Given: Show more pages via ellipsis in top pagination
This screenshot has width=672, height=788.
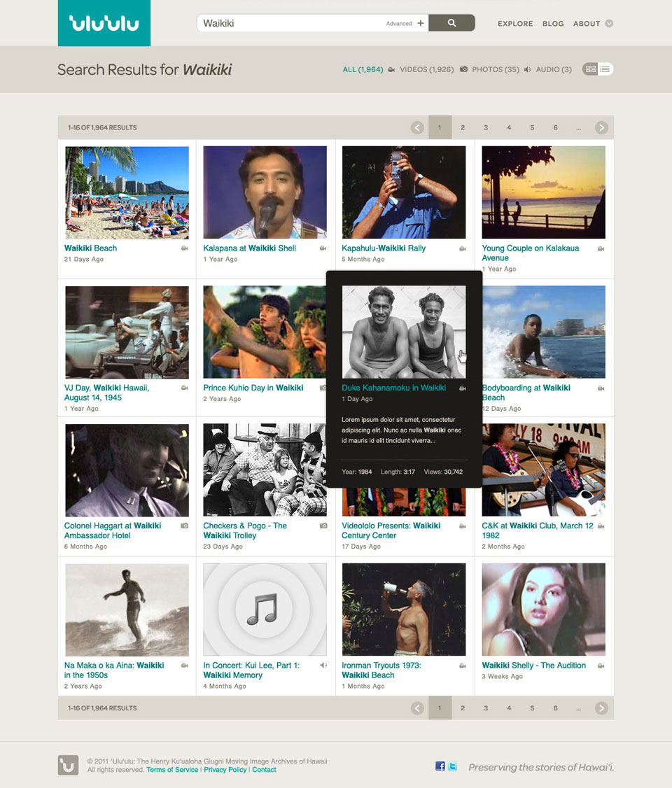Looking at the screenshot, I should pos(578,127).
